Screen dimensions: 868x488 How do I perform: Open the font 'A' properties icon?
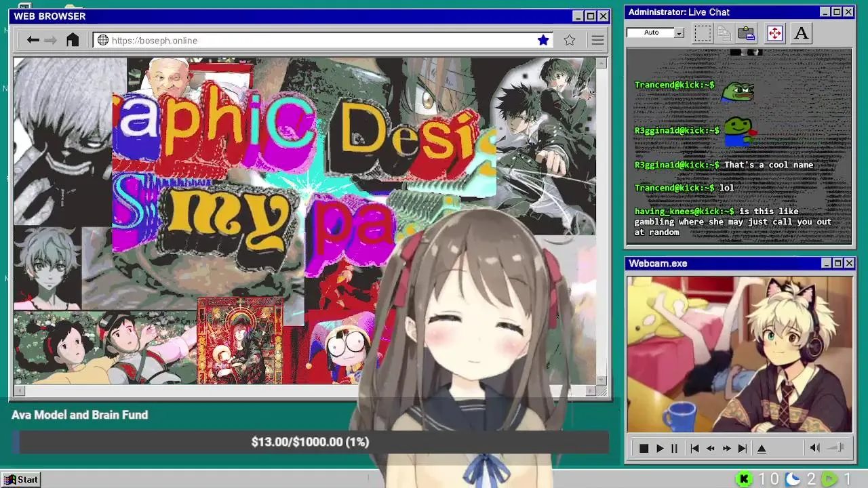click(801, 33)
